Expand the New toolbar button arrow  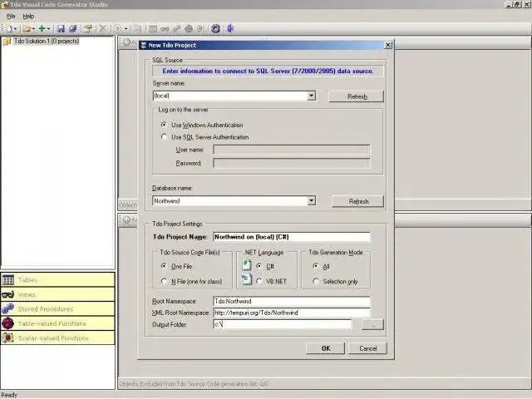15,29
